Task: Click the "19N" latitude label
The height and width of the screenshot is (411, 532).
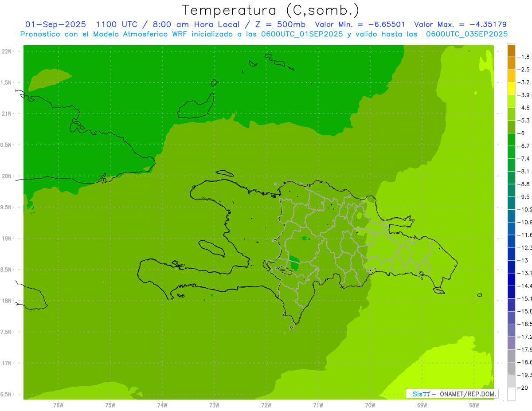Action: click(7, 239)
